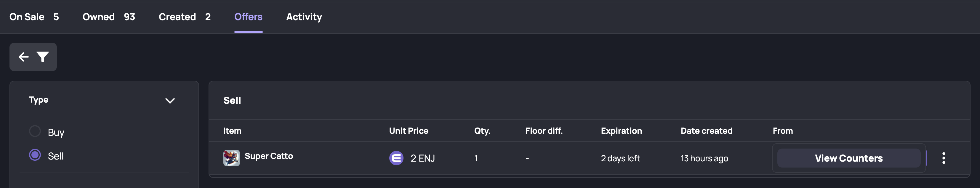980x188 pixels.
Task: Select the Buy offer type
Action: (35, 131)
